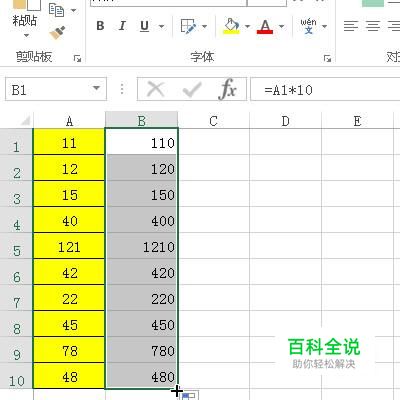400x400 pixels.
Task: Click cell B3 containing 150
Action: [142, 194]
